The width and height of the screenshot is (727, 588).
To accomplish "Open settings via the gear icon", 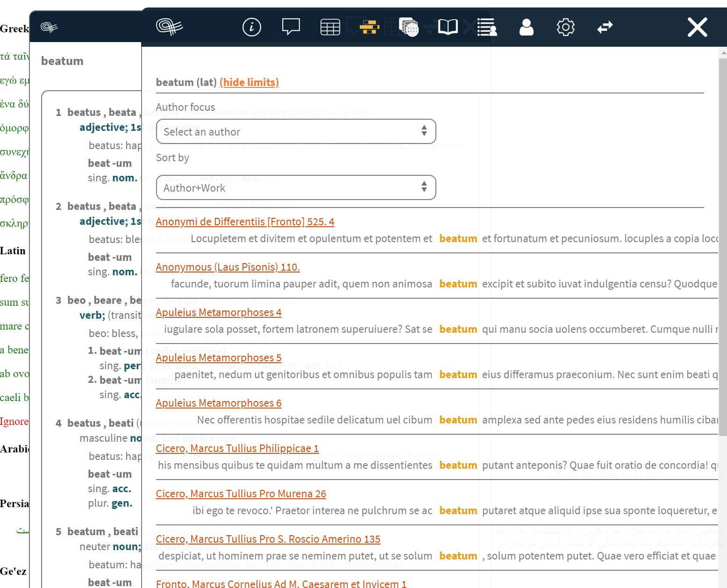I will point(565,27).
